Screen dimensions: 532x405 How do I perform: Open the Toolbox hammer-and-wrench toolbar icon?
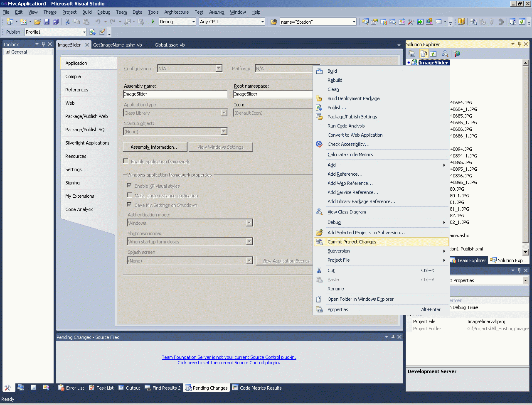(411, 22)
